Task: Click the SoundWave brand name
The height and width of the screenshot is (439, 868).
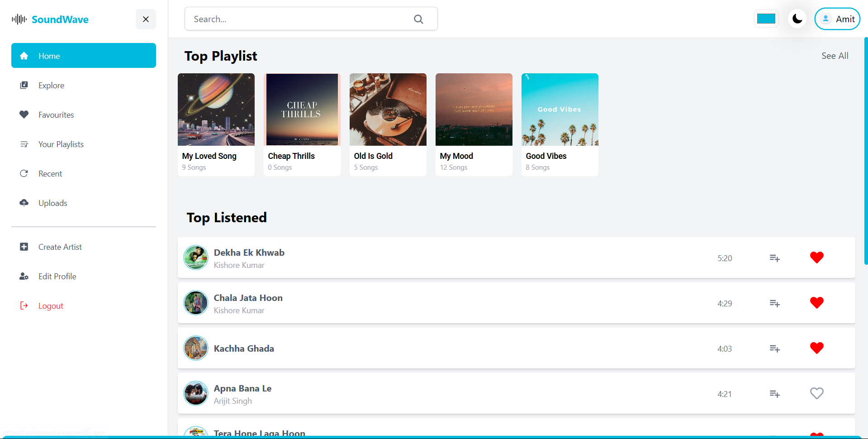Action: [x=60, y=19]
